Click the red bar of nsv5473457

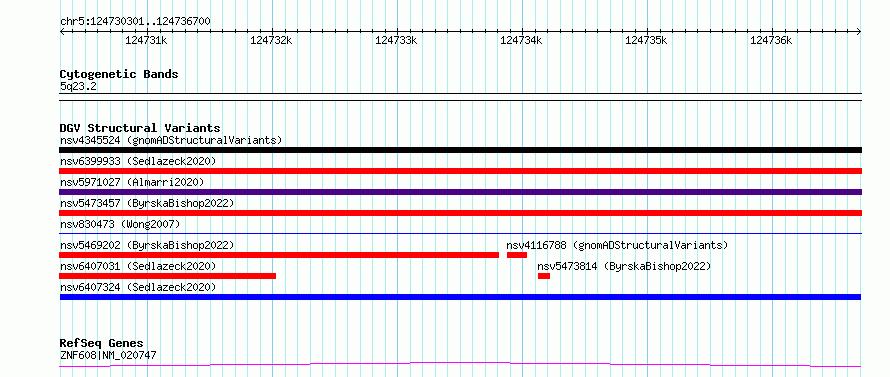(460, 213)
